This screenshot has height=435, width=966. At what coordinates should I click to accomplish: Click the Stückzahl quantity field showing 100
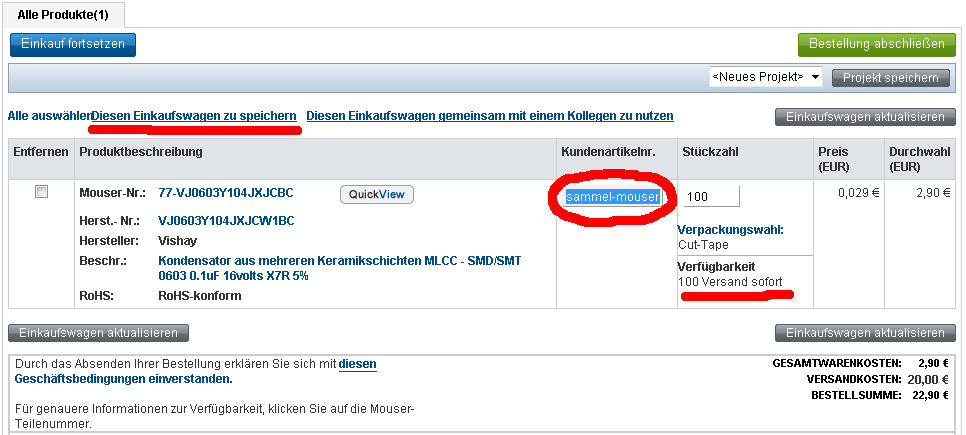pos(711,197)
